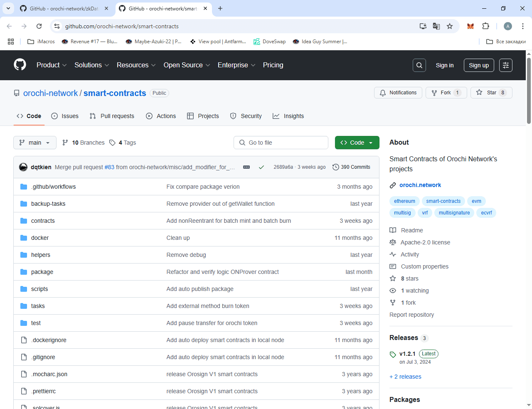Switch to the Actions tab
This screenshot has width=532, height=409.
click(x=161, y=116)
